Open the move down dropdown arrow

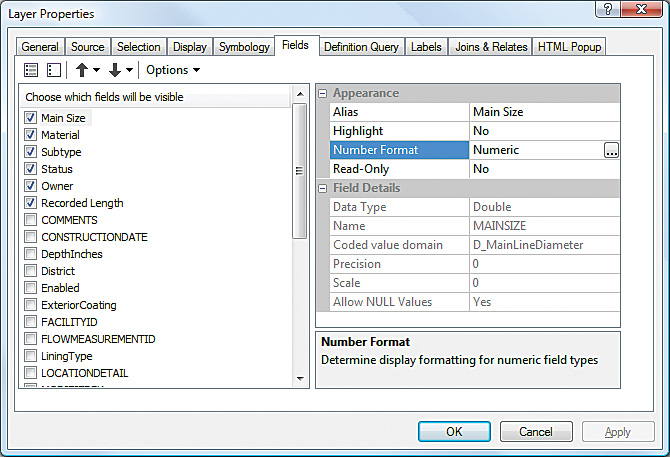click(x=130, y=70)
